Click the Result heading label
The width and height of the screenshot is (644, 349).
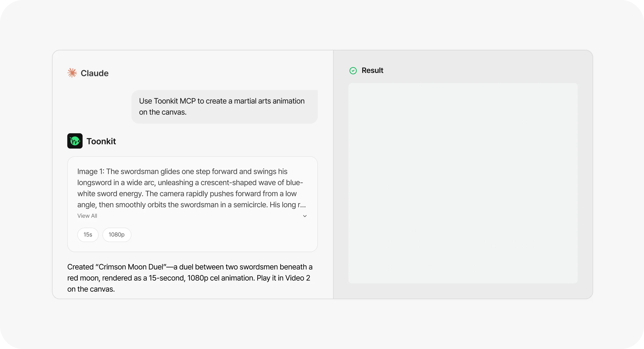(x=372, y=70)
